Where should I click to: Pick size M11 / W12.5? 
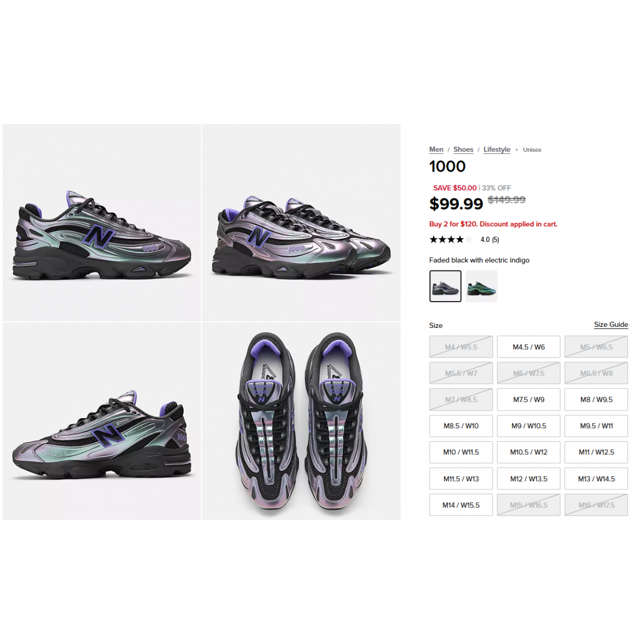click(596, 452)
